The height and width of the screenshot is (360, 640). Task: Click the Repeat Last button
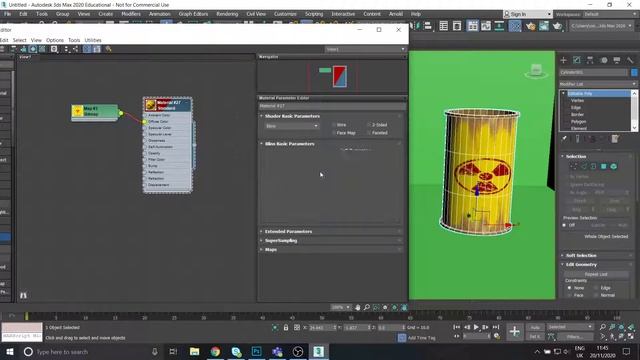[596, 274]
